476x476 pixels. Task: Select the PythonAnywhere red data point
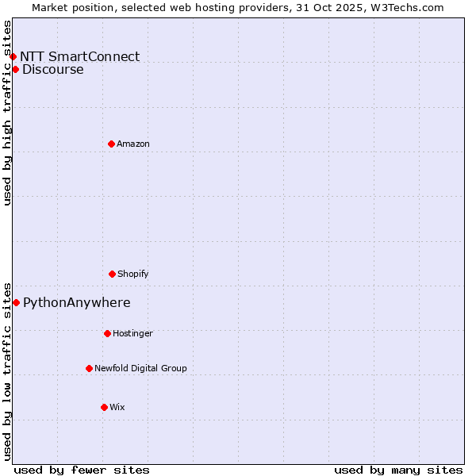tap(16, 302)
